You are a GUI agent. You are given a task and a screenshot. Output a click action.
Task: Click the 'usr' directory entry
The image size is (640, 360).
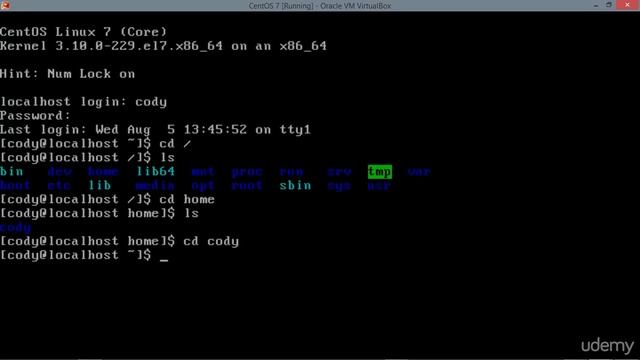click(x=379, y=185)
